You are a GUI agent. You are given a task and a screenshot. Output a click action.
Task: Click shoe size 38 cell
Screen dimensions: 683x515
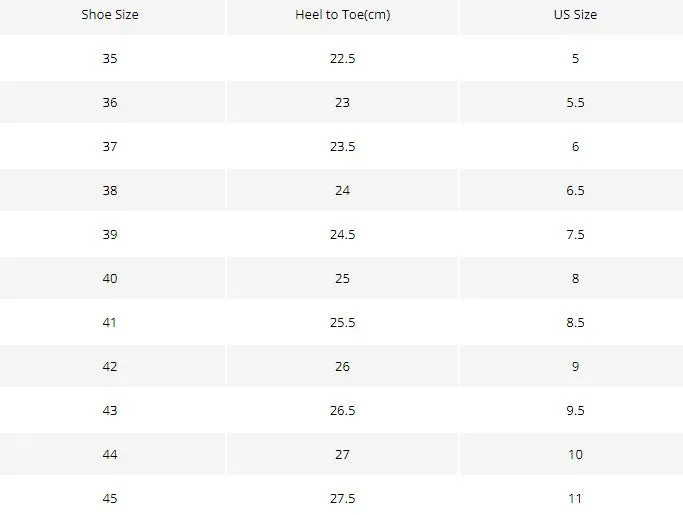(110, 190)
